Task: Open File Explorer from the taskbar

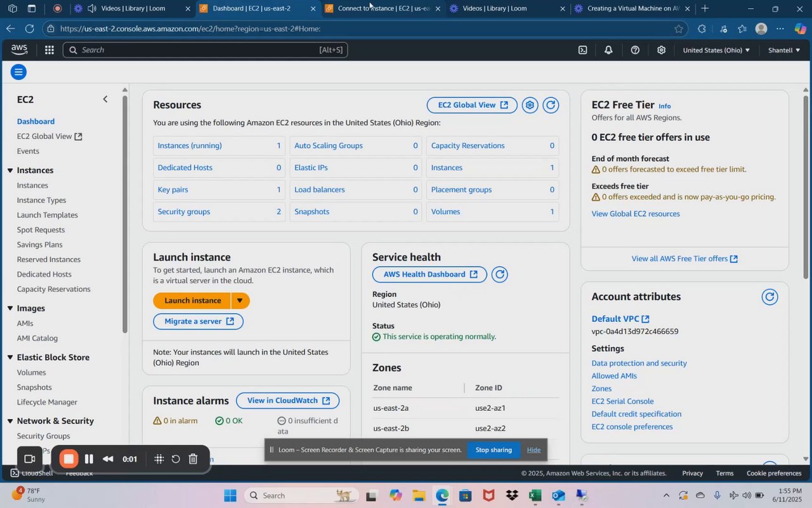Action: pyautogui.click(x=419, y=496)
